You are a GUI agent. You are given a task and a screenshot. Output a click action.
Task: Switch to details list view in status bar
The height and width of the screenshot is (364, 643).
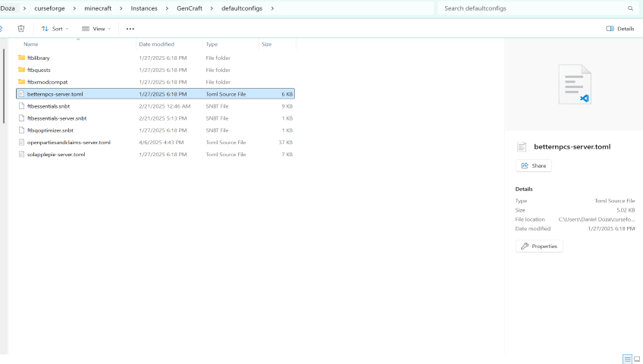point(627,359)
